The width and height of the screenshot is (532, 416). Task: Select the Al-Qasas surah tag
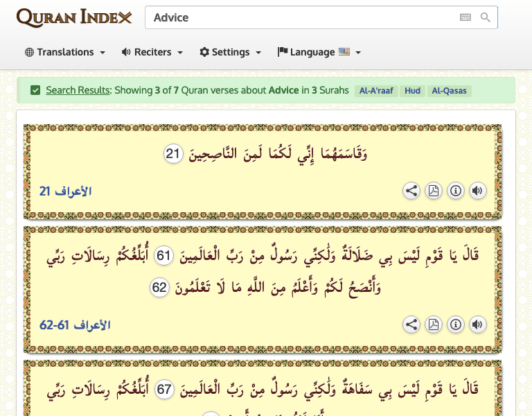coord(449,91)
